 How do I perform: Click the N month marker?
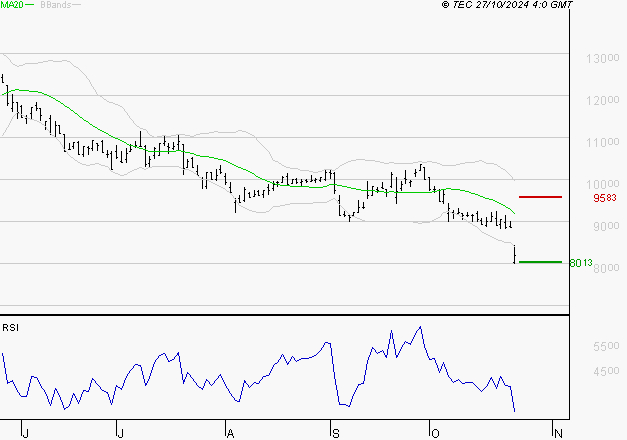pyautogui.click(x=558, y=433)
